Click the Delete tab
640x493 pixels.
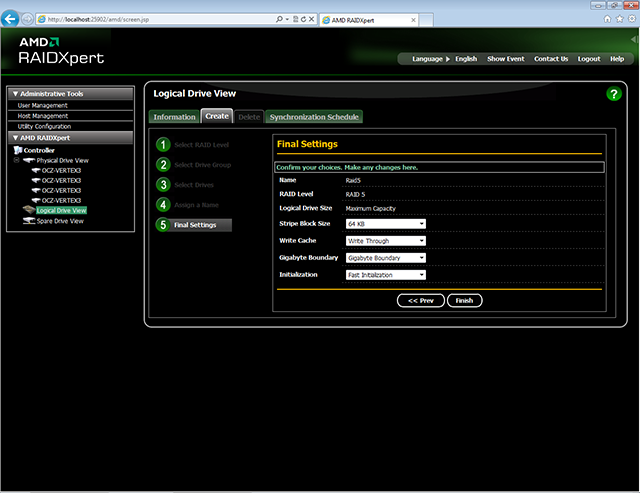pyautogui.click(x=249, y=117)
